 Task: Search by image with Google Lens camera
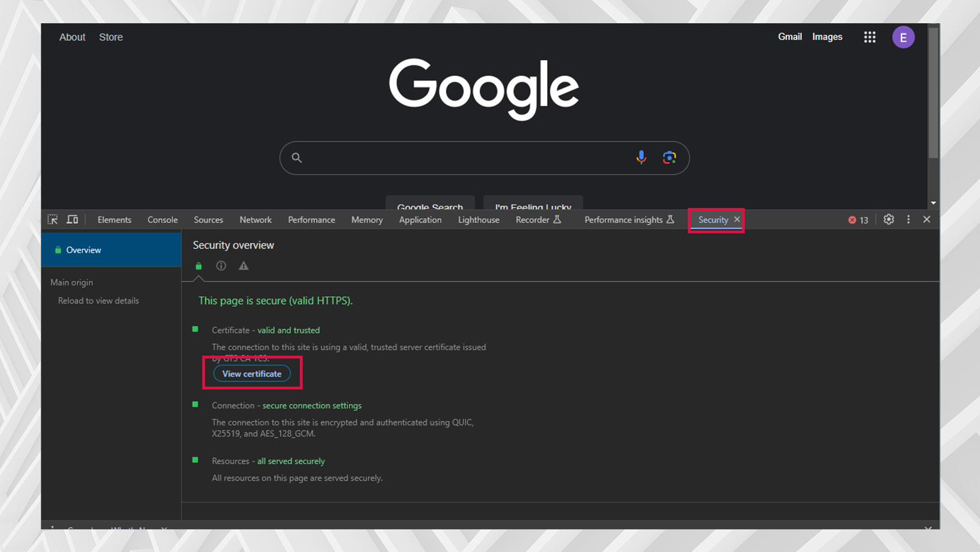point(669,158)
